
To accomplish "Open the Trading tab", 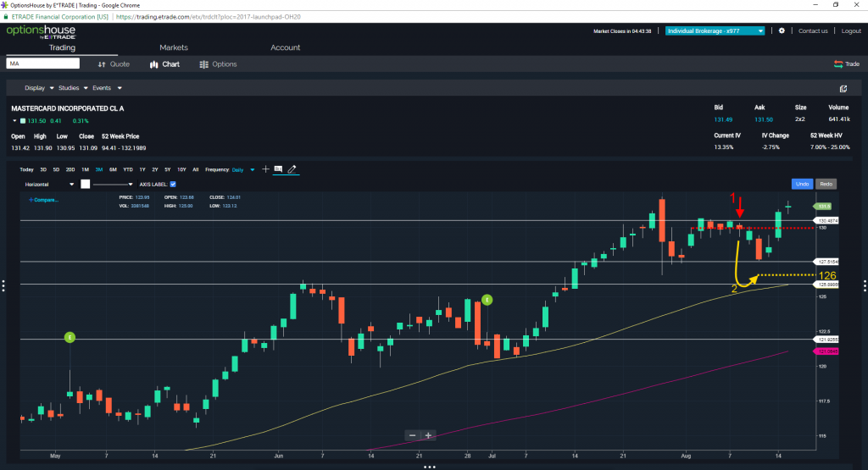I will tap(62, 47).
